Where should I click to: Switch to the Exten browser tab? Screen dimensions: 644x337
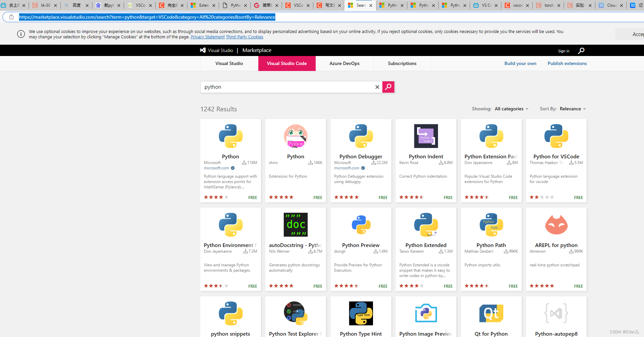[x=204, y=5]
